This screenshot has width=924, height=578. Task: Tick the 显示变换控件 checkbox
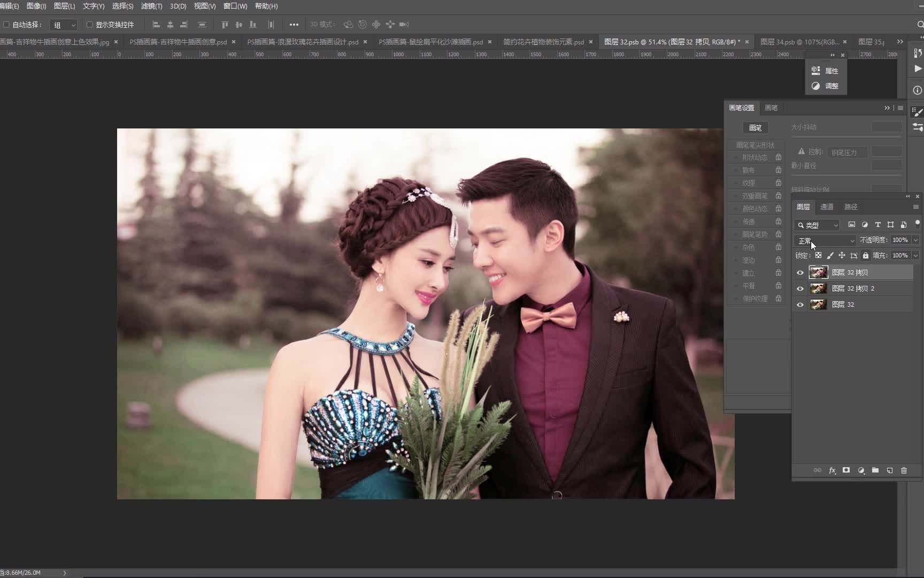click(x=90, y=25)
